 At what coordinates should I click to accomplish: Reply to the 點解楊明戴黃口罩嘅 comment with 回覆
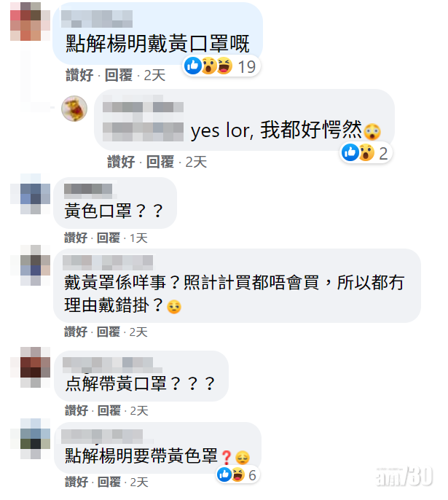coord(119,76)
